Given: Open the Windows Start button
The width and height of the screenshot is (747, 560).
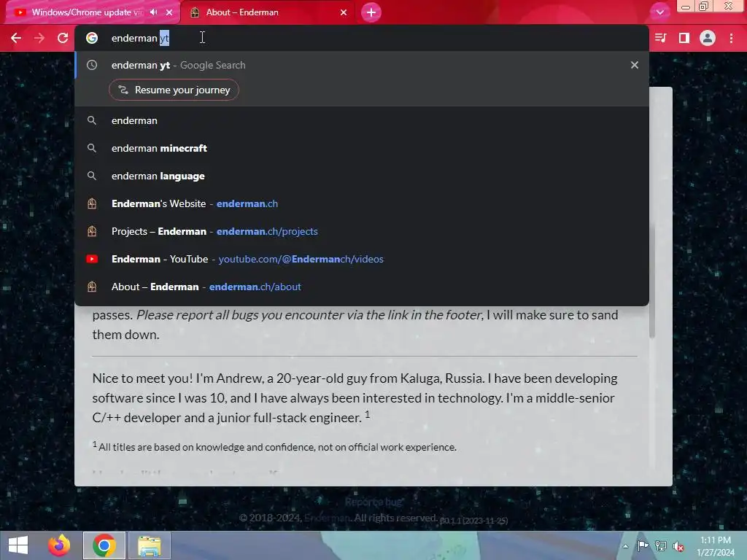Looking at the screenshot, I should click(18, 545).
